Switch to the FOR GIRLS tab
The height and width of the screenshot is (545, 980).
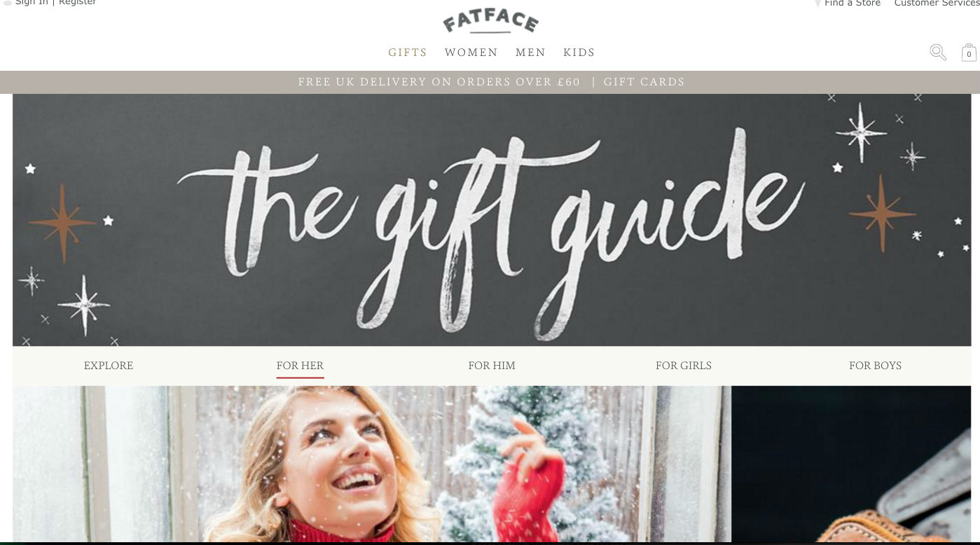684,366
